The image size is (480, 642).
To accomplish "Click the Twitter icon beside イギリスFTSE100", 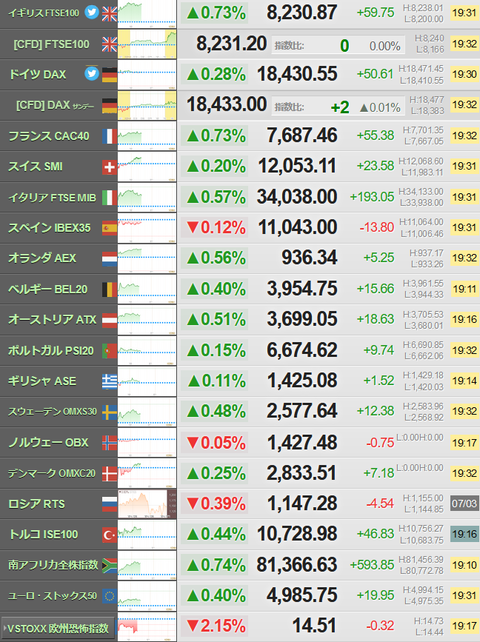I will [92, 12].
